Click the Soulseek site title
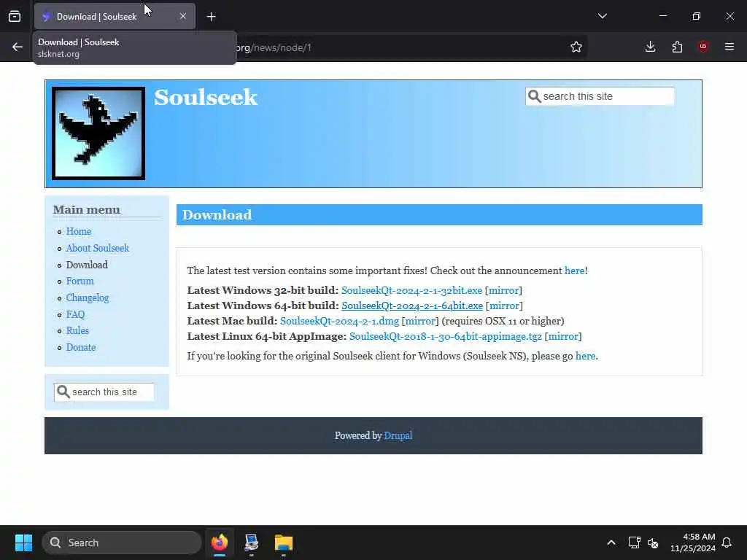Image resolution: width=747 pixels, height=560 pixels. (x=205, y=97)
